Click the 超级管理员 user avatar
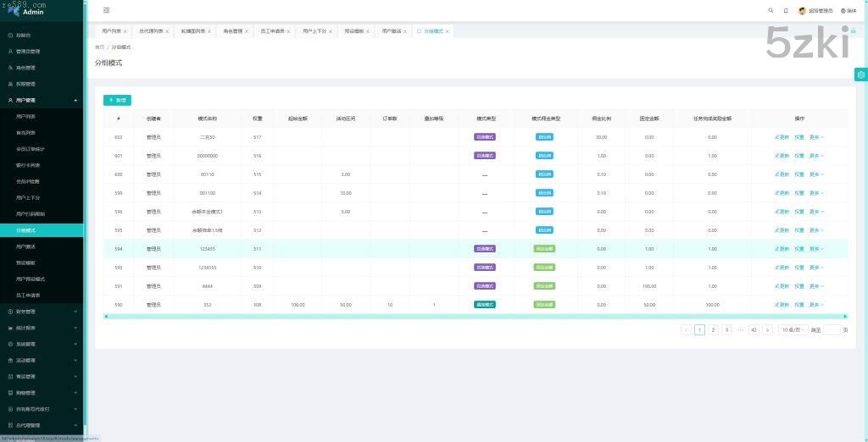868x442 pixels. [x=802, y=10]
